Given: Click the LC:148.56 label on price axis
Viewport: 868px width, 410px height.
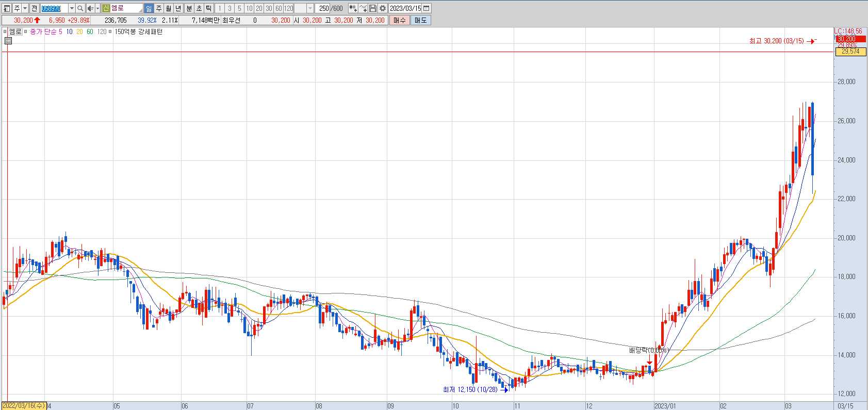Looking at the screenshot, I should 848,31.
